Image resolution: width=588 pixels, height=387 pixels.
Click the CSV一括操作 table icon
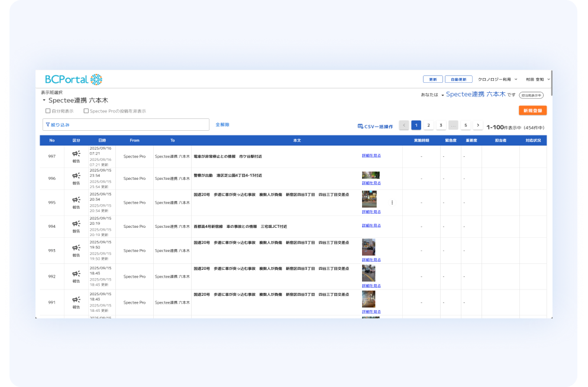click(360, 126)
